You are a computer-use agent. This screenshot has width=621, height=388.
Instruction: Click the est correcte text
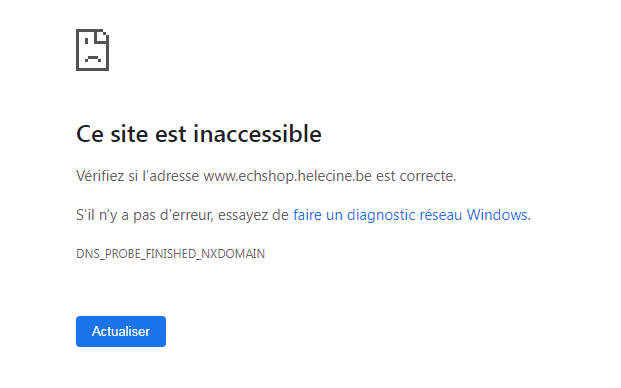point(416,176)
